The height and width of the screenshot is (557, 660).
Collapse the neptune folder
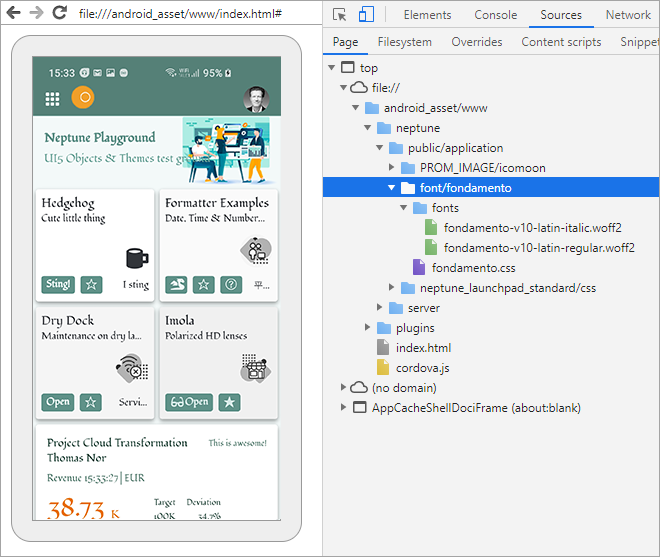(x=367, y=128)
